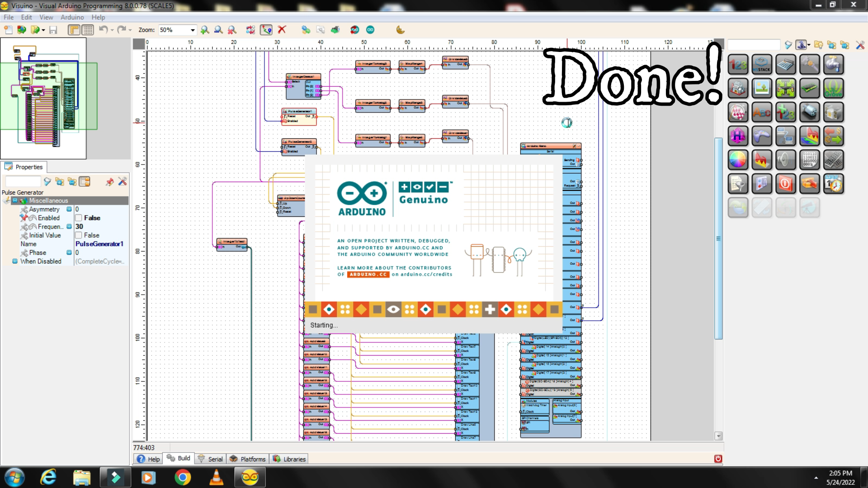Viewport: 868px width, 488px height.
Task: Collapse the Miscellaneous property group
Action: (x=15, y=201)
